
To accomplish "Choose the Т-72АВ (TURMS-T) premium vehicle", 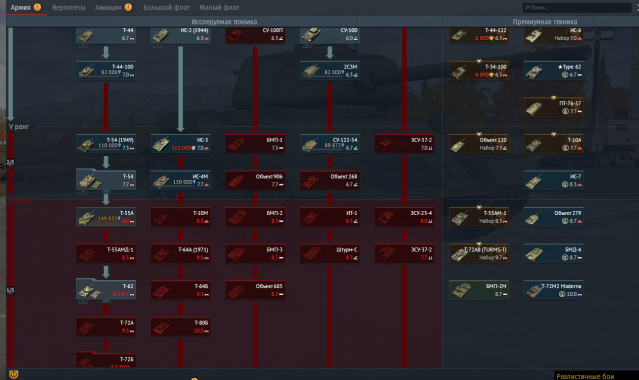I will click(479, 254).
